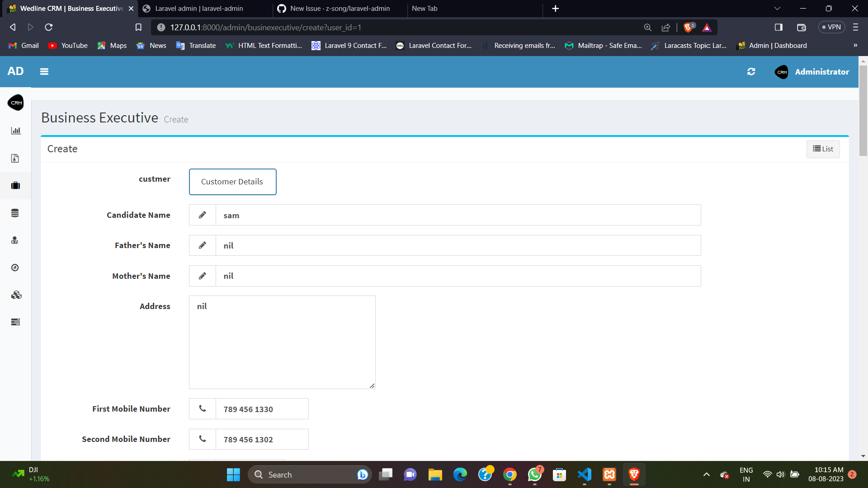868x488 pixels.
Task: Enable the VPN toggle in the browser toolbar
Action: 832,27
